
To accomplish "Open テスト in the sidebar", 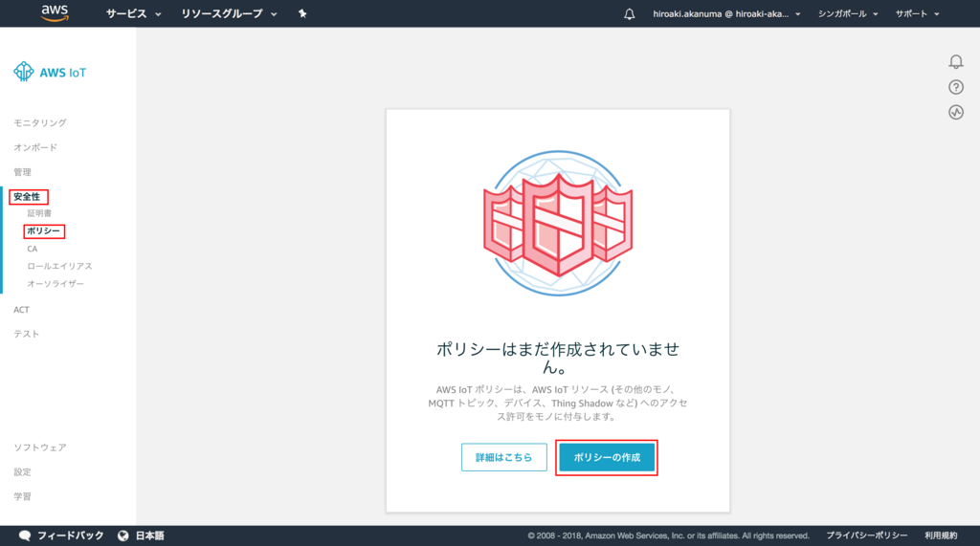I will (27, 334).
